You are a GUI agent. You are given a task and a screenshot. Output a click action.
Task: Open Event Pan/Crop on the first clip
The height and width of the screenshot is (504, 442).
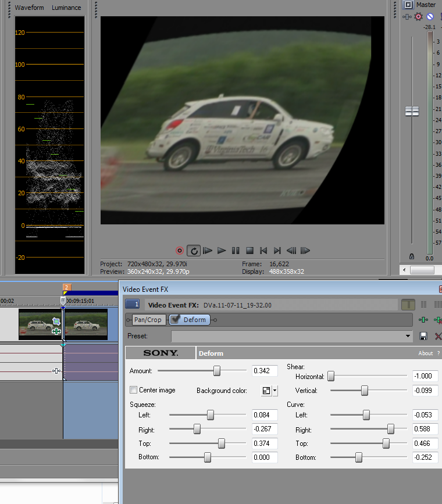coord(56,321)
